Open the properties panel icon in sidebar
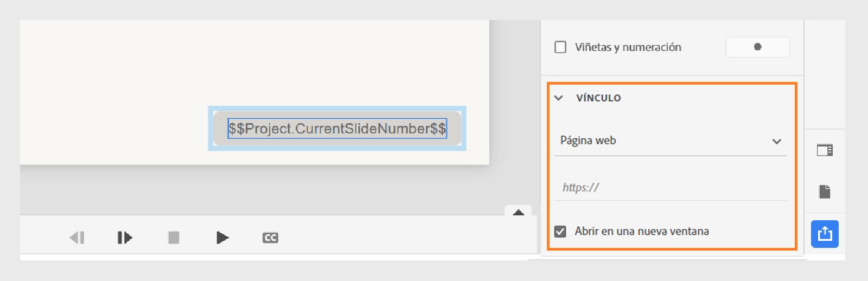The width and height of the screenshot is (868, 281). (825, 150)
